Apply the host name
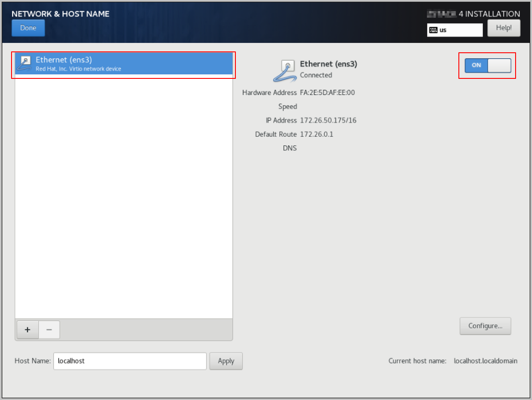532x400 pixels. (x=226, y=361)
